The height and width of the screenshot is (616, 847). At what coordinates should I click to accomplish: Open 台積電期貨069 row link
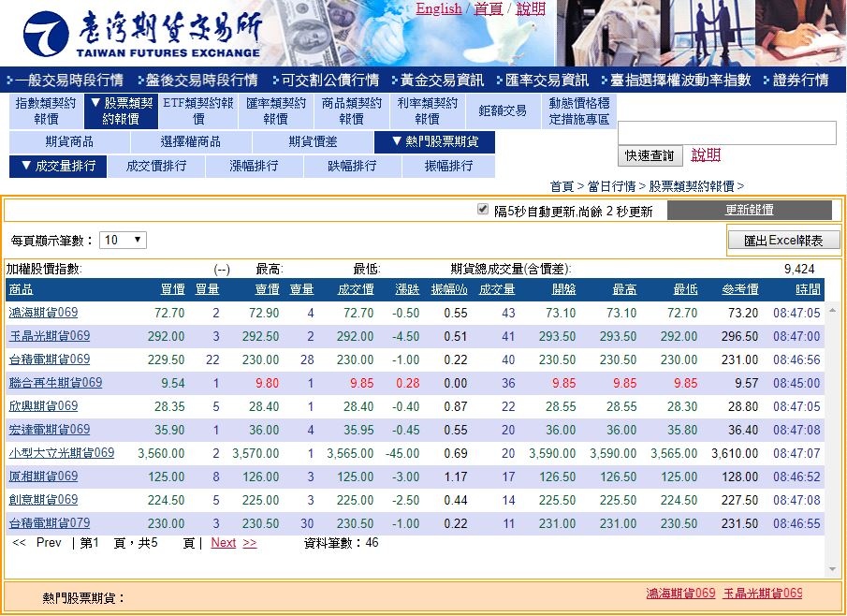point(50,359)
